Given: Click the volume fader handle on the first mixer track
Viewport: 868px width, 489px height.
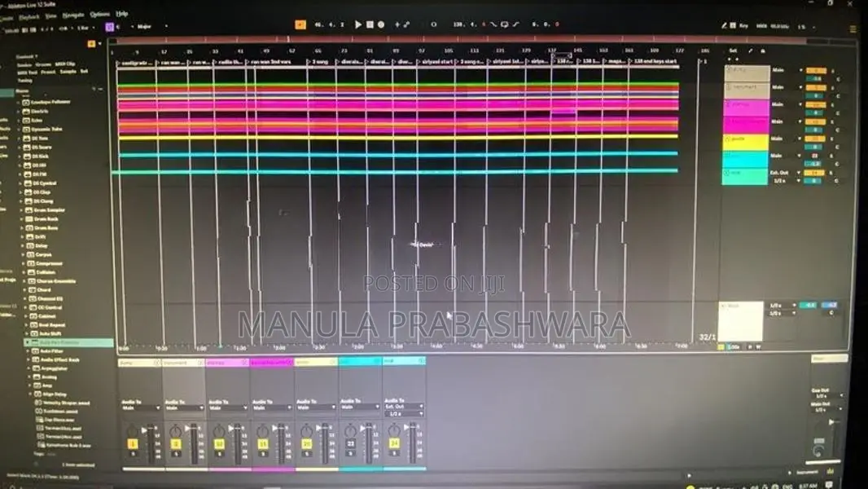Looking at the screenshot, I should click(144, 430).
